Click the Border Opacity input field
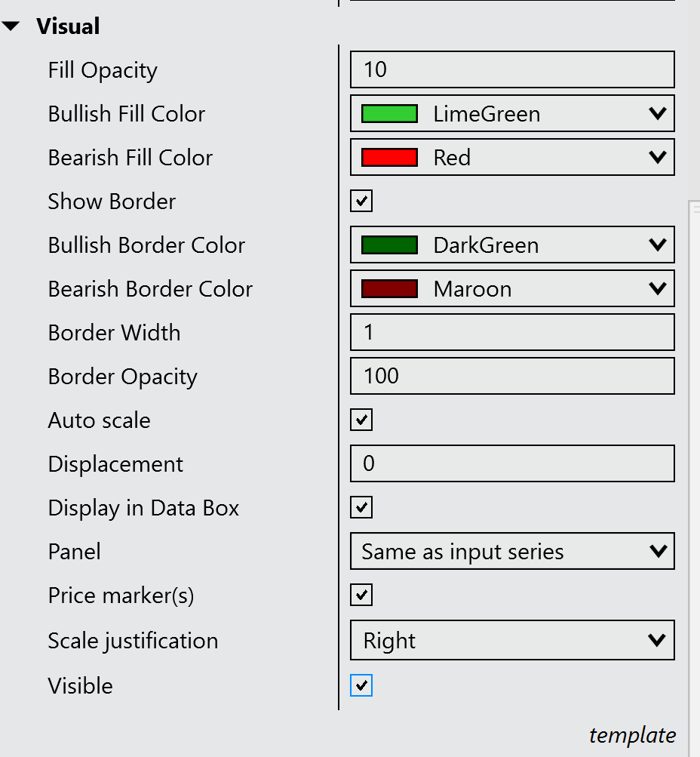 512,377
